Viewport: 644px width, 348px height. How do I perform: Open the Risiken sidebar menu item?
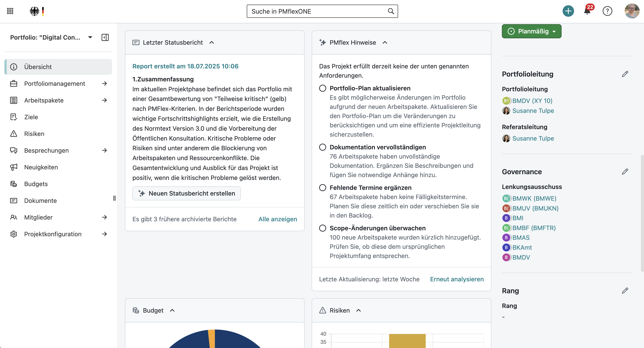pyautogui.click(x=58, y=134)
